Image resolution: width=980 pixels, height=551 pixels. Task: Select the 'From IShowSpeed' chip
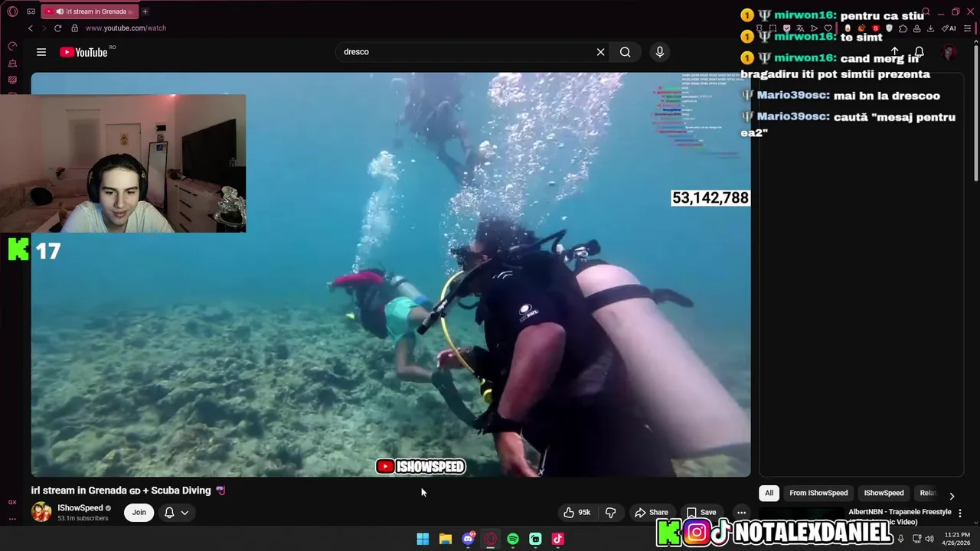point(818,493)
